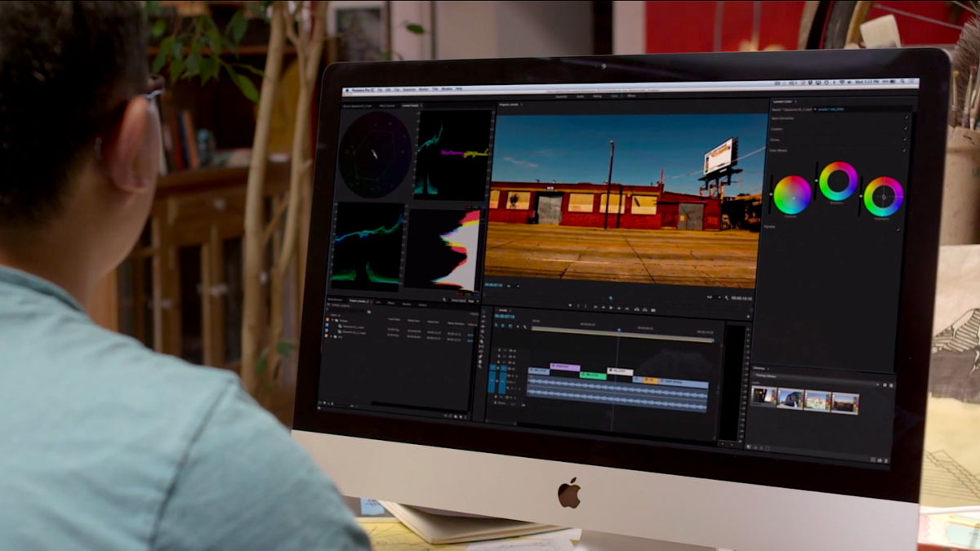
Task: Expand the Basic Correction section
Action: [782, 118]
